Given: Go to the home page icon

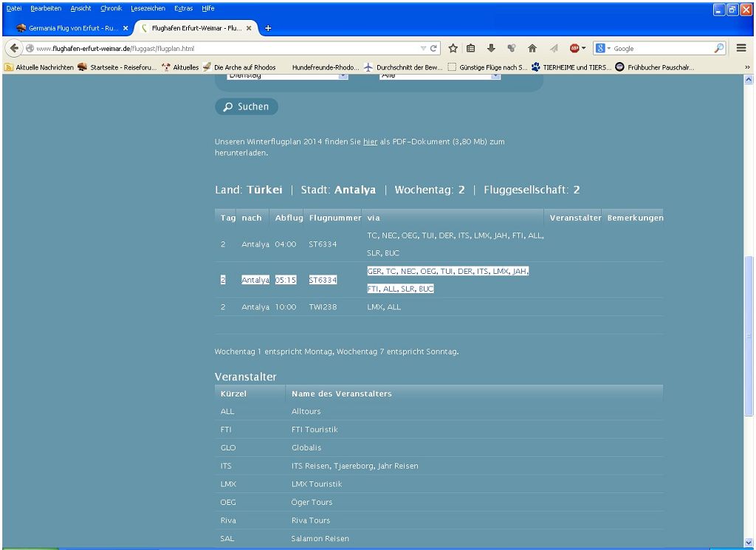Looking at the screenshot, I should (x=532, y=48).
